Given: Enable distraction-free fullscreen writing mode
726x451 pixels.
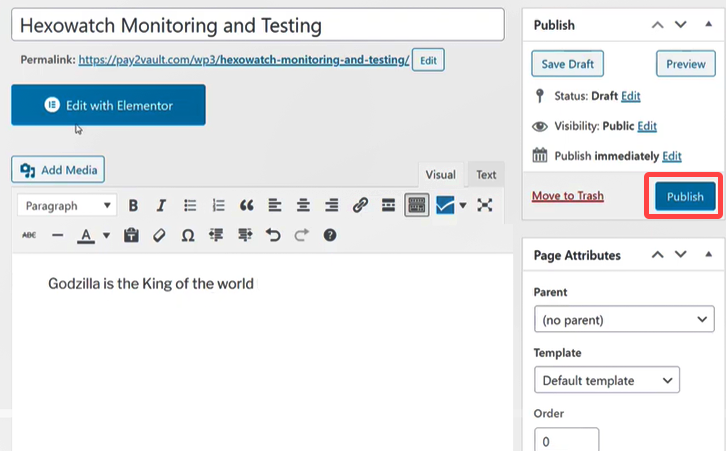Looking at the screenshot, I should point(485,205).
